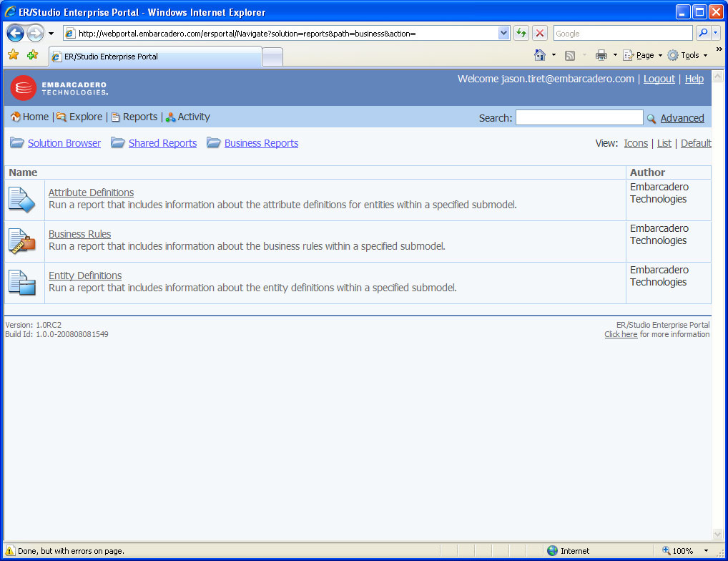Image resolution: width=728 pixels, height=561 pixels.
Task: Expand the command bar overflow chevron
Action: (719, 49)
